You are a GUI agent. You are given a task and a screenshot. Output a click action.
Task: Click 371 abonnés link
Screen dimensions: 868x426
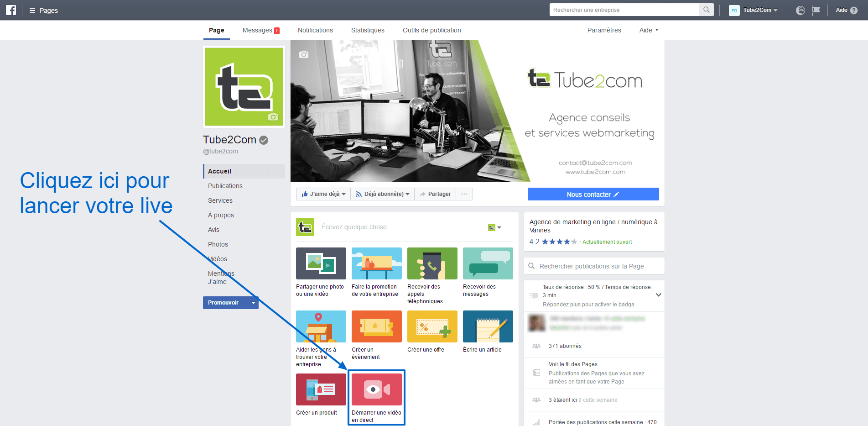tap(565, 346)
